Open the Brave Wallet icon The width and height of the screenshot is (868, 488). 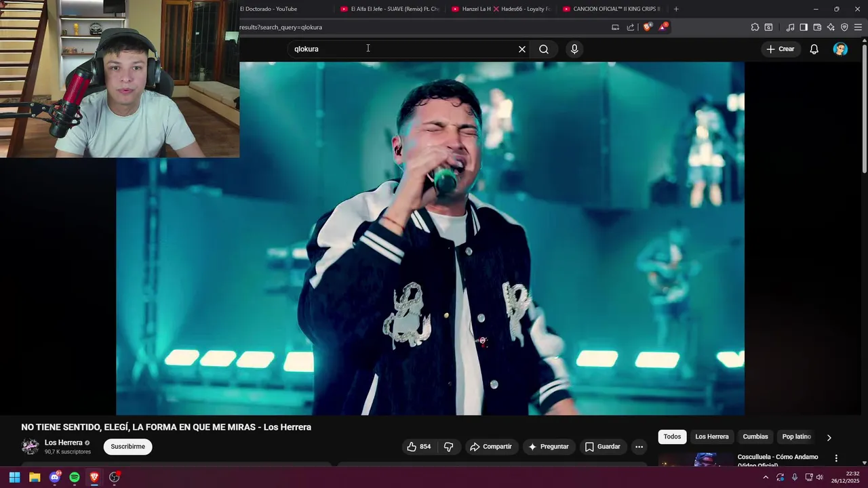point(817,27)
